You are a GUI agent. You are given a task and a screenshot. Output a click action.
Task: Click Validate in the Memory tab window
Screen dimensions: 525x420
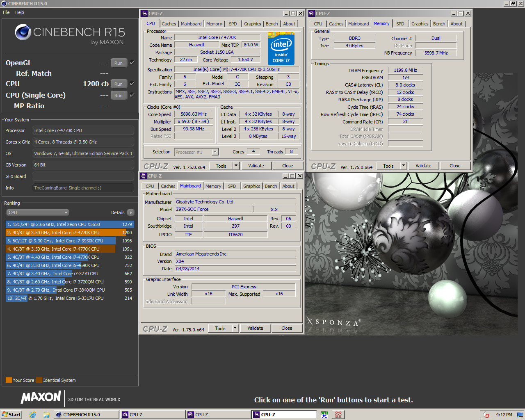(423, 166)
